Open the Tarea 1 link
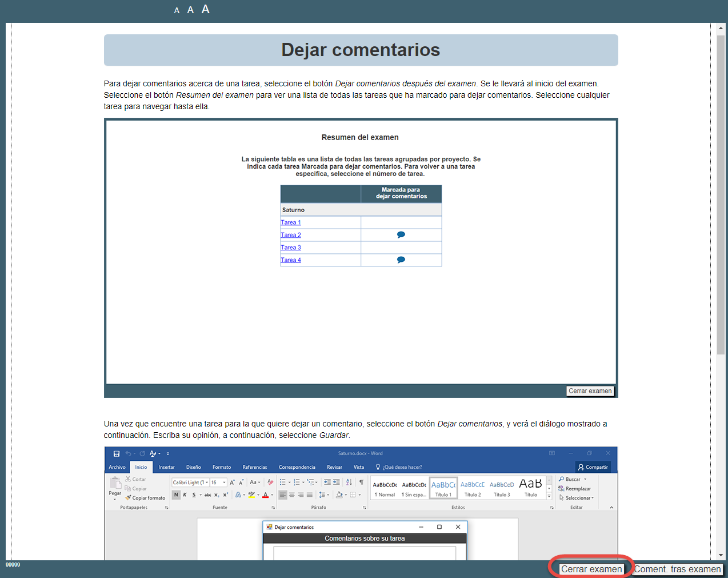 [290, 222]
